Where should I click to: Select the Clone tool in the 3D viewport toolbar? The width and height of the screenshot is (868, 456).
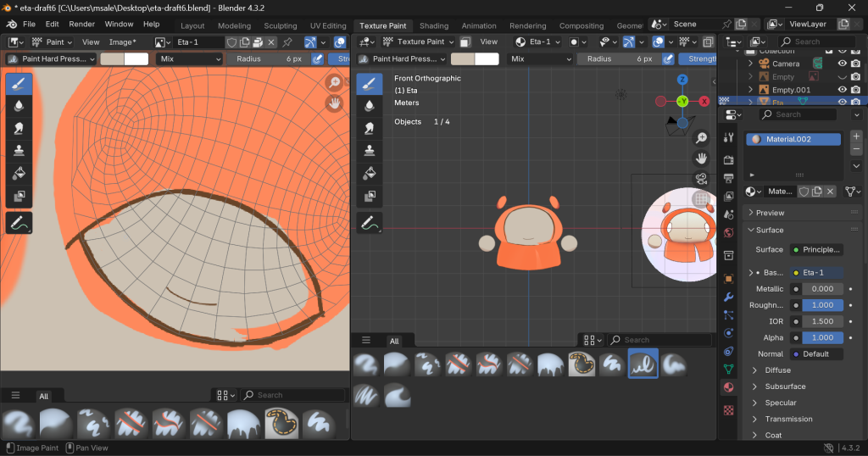(x=370, y=151)
